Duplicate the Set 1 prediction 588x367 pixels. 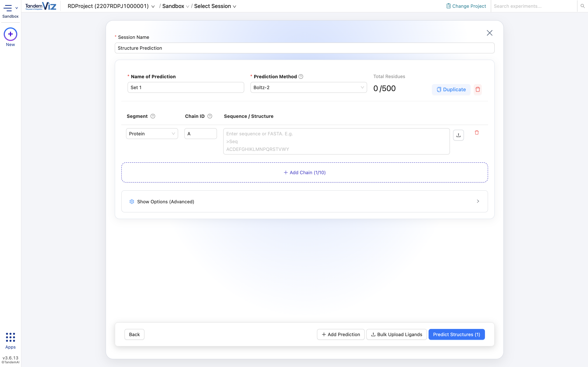point(451,89)
